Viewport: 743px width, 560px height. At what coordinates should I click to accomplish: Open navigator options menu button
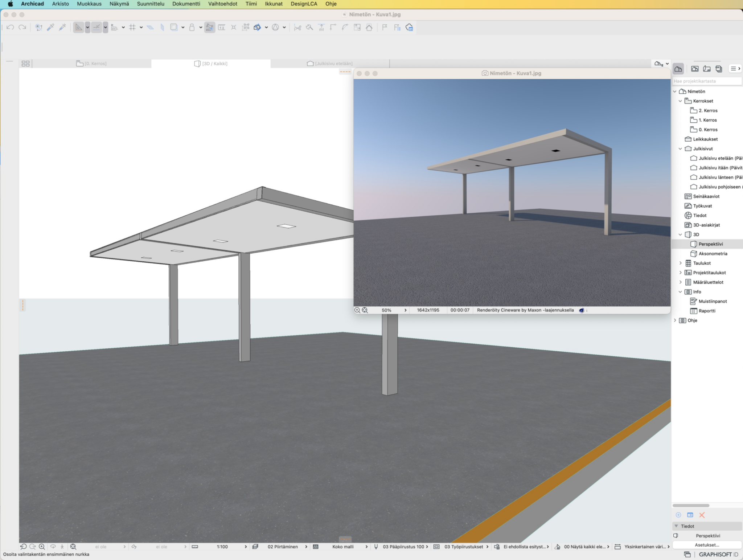tap(735, 69)
